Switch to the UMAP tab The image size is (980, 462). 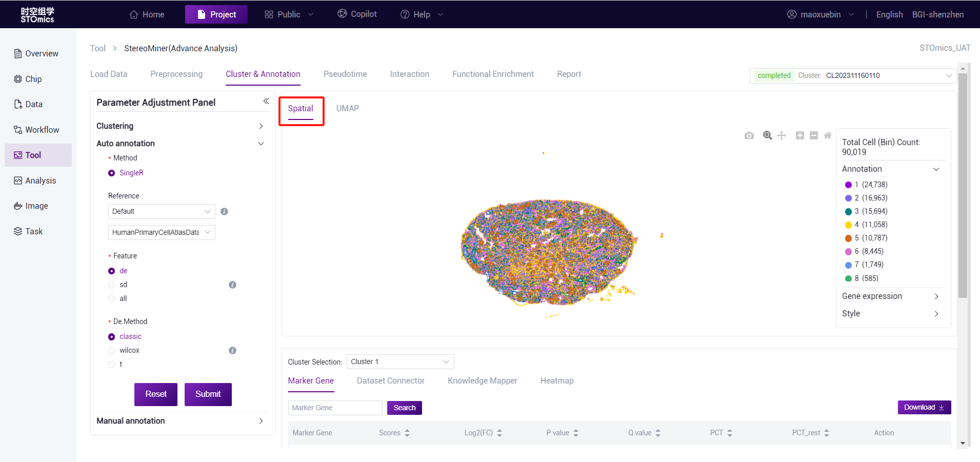(347, 108)
